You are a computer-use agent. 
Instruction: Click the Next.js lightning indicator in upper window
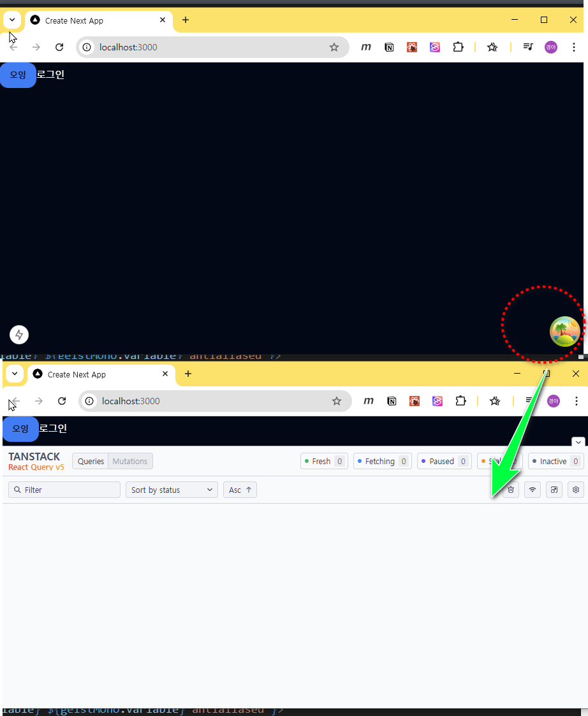19,334
